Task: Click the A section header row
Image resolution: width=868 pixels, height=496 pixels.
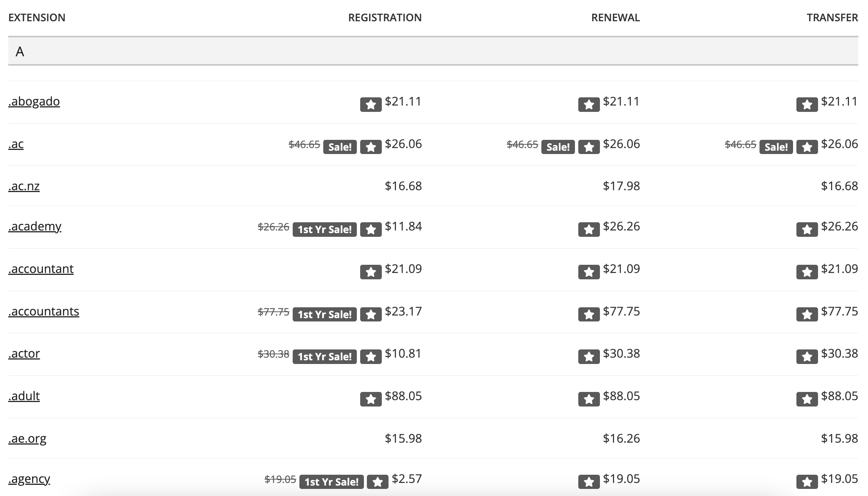Action: click(x=433, y=51)
